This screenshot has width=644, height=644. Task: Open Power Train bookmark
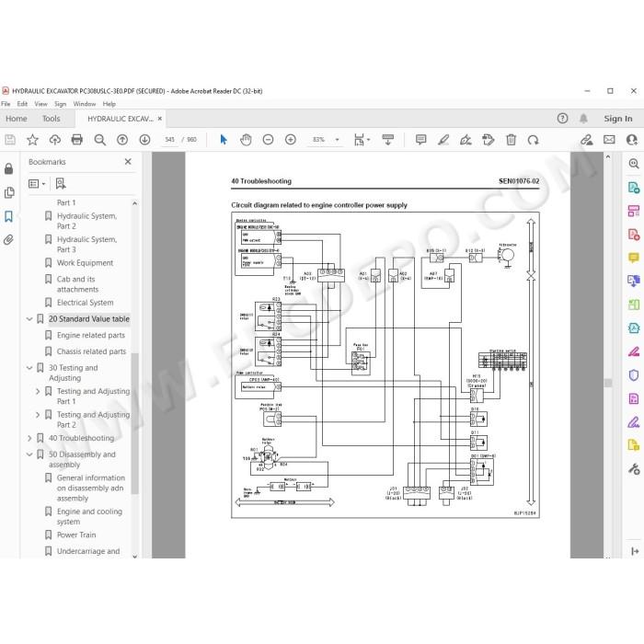(x=76, y=535)
